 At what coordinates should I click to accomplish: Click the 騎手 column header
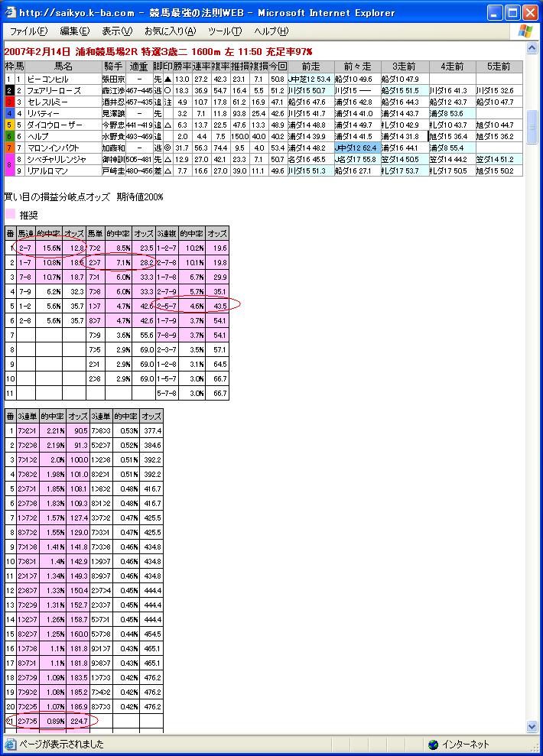point(113,67)
